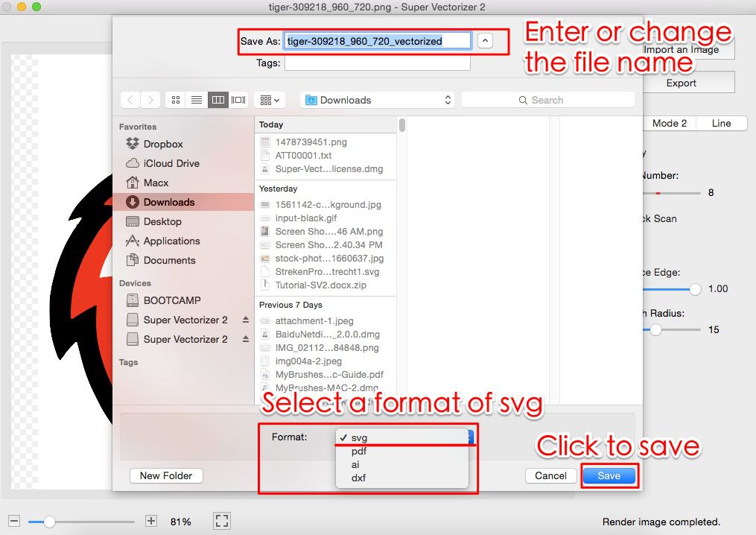Click the zoom-in plus icon
The height and width of the screenshot is (535, 756).
point(150,521)
